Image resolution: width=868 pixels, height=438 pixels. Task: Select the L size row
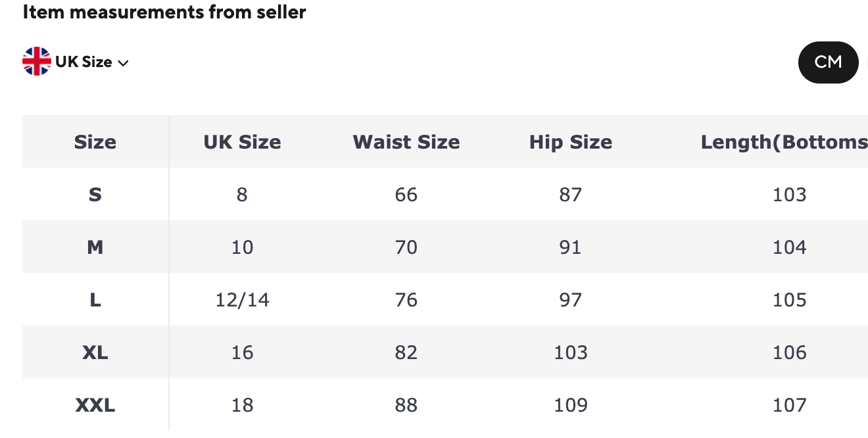(x=95, y=299)
